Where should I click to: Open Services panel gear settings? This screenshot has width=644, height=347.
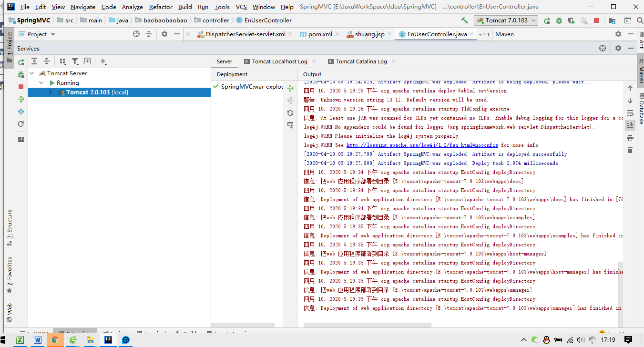pos(618,48)
